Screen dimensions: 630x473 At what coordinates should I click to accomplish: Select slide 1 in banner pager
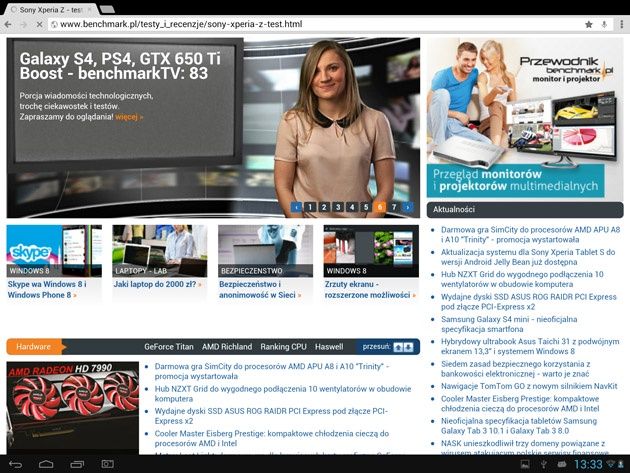pyautogui.click(x=310, y=207)
